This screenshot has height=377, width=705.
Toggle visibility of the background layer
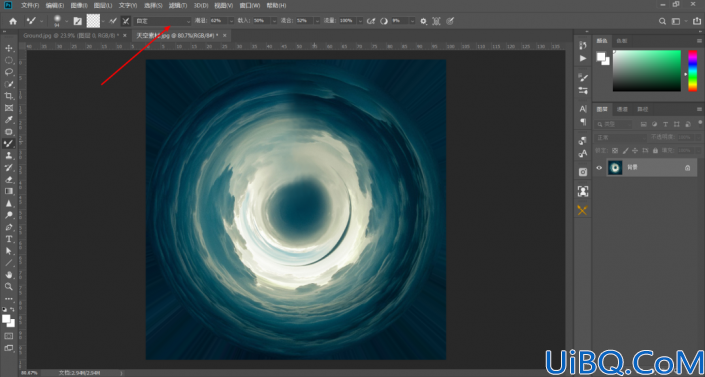[x=599, y=168]
